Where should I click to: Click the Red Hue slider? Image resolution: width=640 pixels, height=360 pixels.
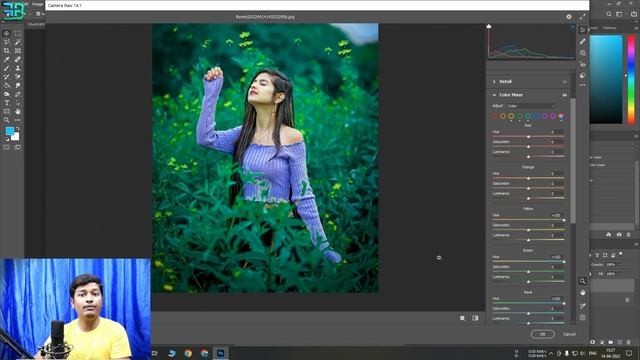(528, 136)
